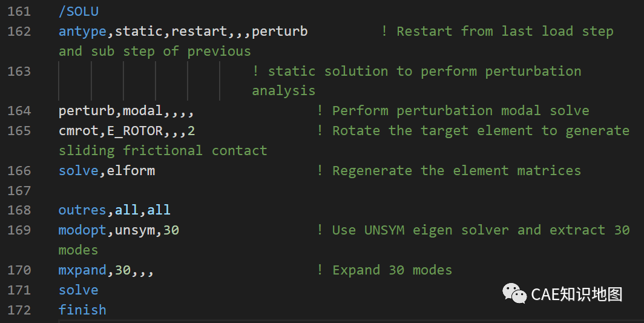Click the outres keyword on line 168

click(82, 210)
